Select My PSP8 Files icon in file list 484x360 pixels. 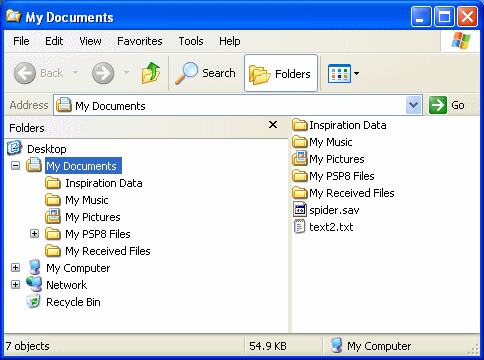300,176
